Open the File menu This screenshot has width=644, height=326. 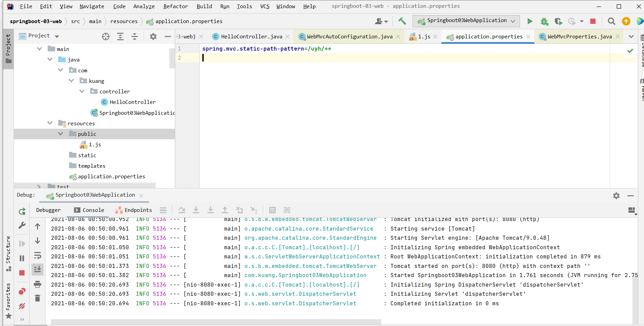[26, 6]
